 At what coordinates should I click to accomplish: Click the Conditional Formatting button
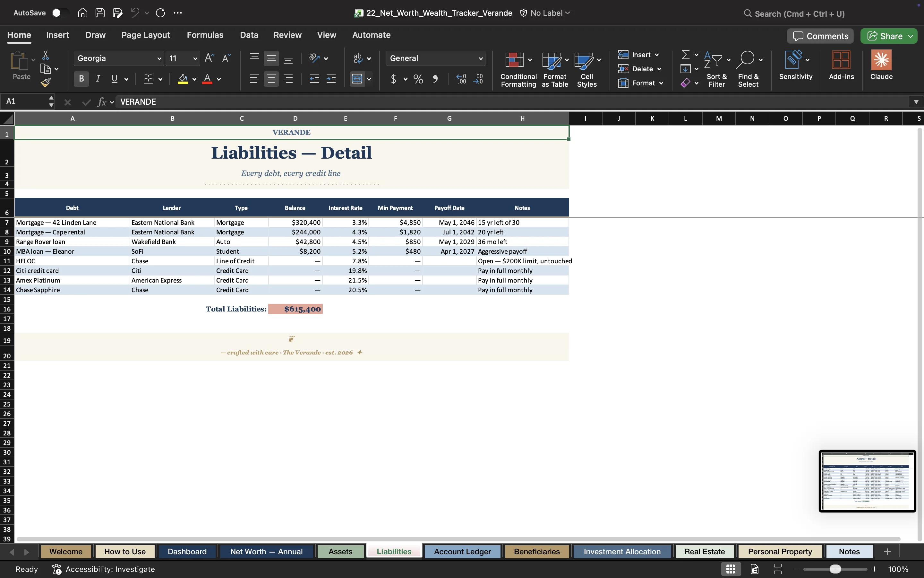point(518,70)
